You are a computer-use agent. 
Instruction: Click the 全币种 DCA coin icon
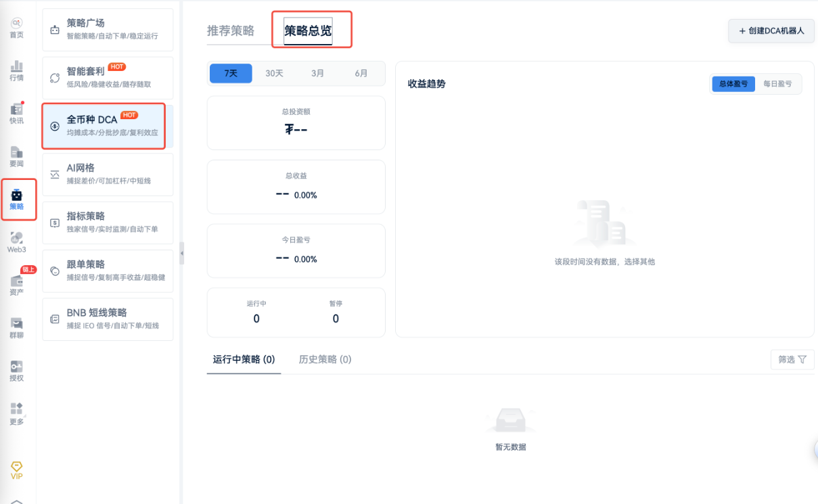pos(55,127)
